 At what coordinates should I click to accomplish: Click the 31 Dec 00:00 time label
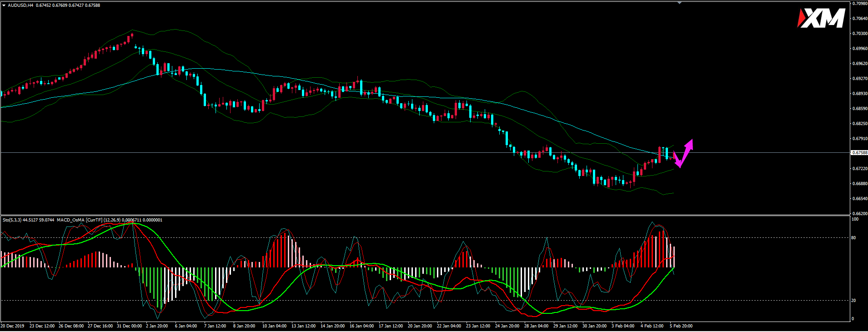(x=130, y=326)
